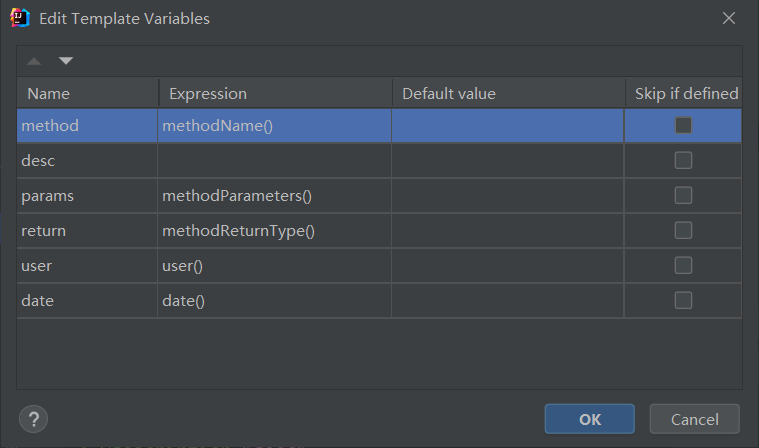The height and width of the screenshot is (448, 759).
Task: Toggle Skip if defined for date
Action: point(683,301)
